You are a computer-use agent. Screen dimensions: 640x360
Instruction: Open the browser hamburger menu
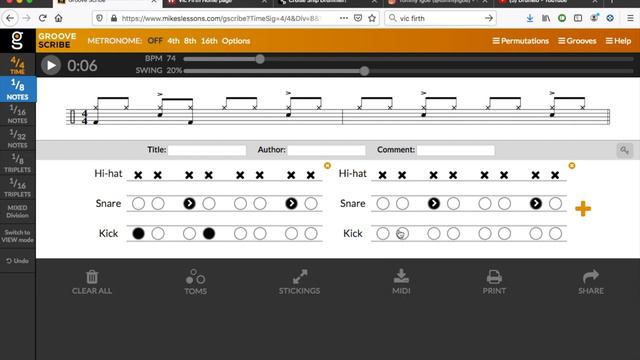pyautogui.click(x=630, y=18)
